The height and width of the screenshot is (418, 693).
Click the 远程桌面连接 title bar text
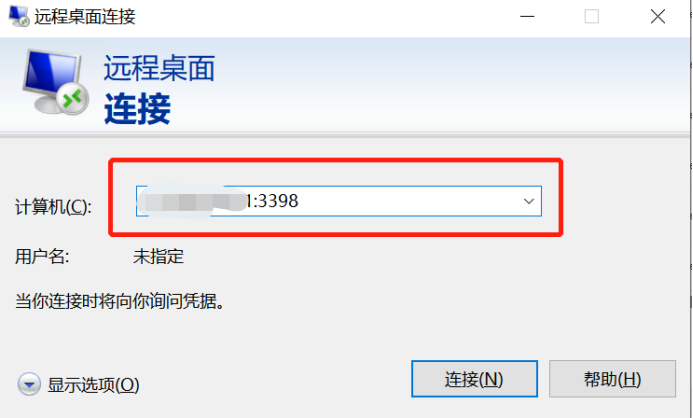pos(85,17)
